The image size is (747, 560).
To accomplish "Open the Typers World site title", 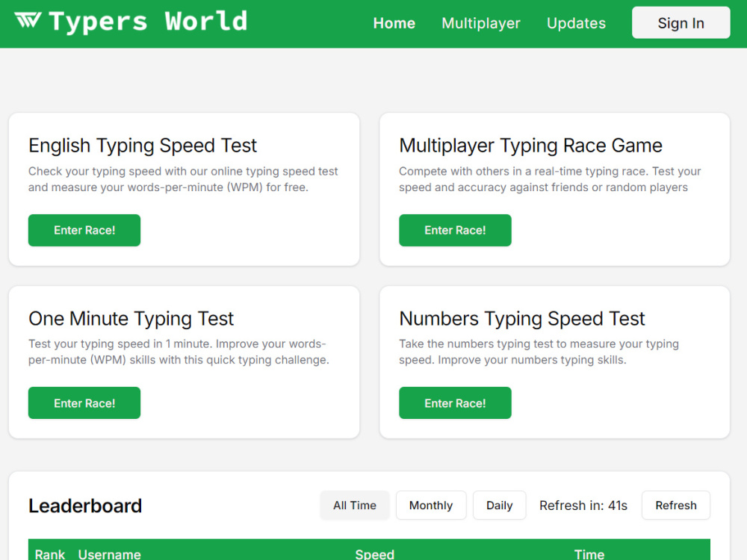I will [x=148, y=22].
